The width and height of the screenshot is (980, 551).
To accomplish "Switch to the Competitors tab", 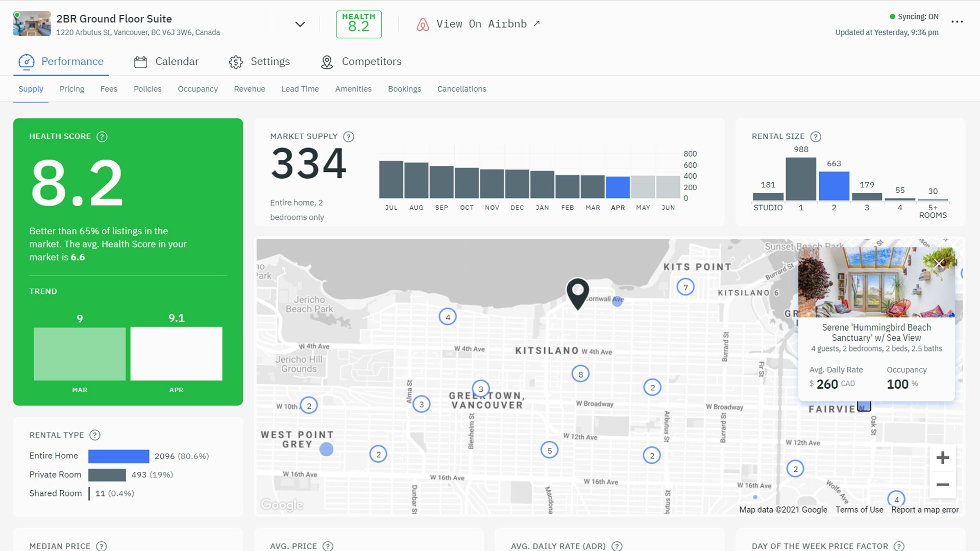I will [x=361, y=62].
